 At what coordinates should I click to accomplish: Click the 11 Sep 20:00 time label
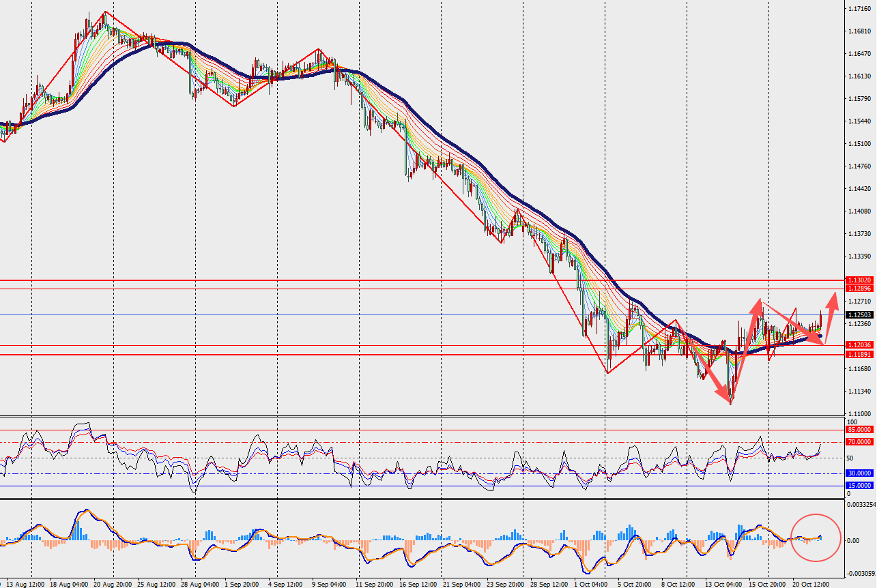pos(375,585)
